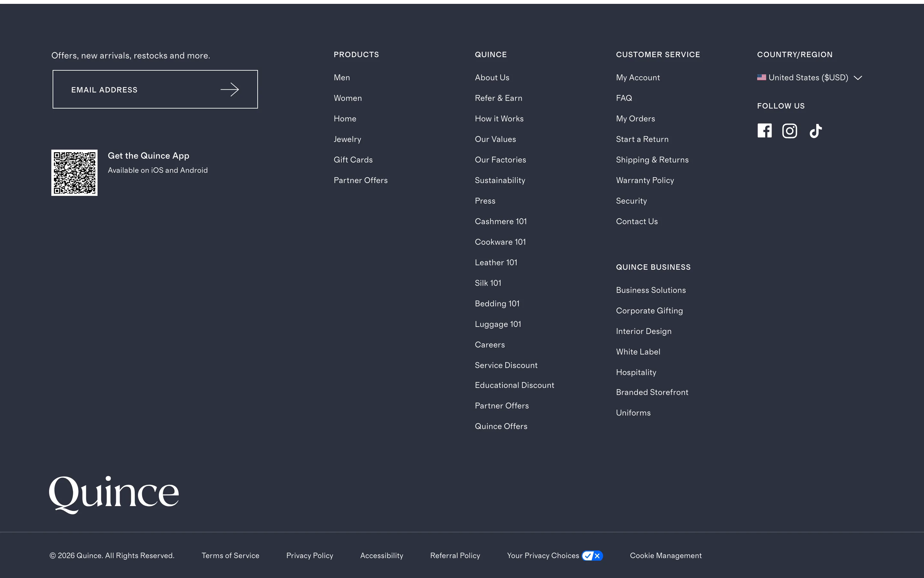This screenshot has width=924, height=578.
Task: Open Terms of Service link
Action: (x=230, y=556)
